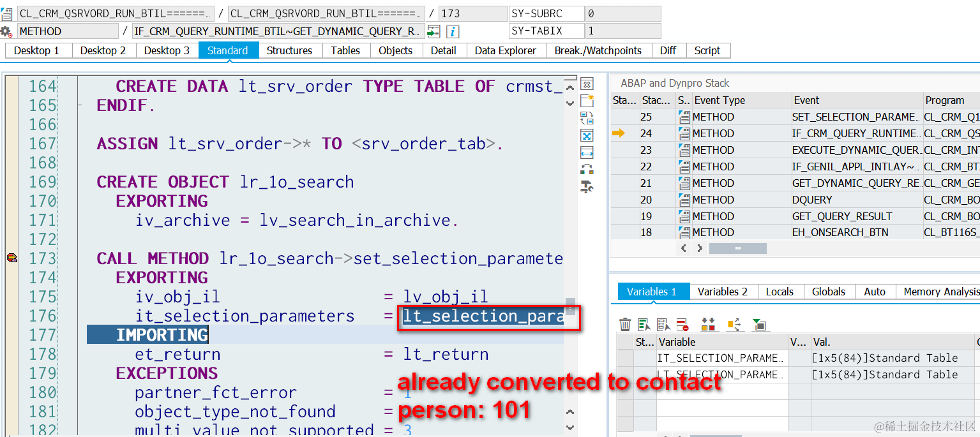This screenshot has height=437, width=980.
Task: Select the Diff tab
Action: 668,50
